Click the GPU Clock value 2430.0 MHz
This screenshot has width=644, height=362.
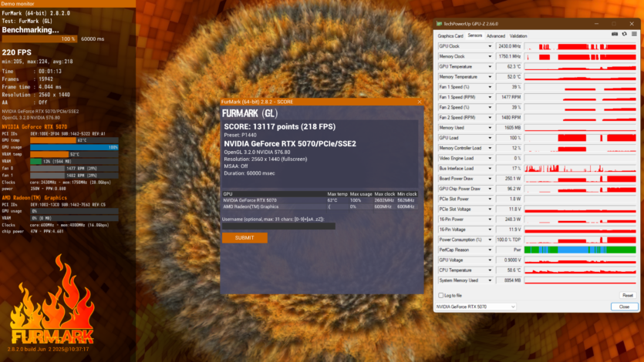[509, 46]
